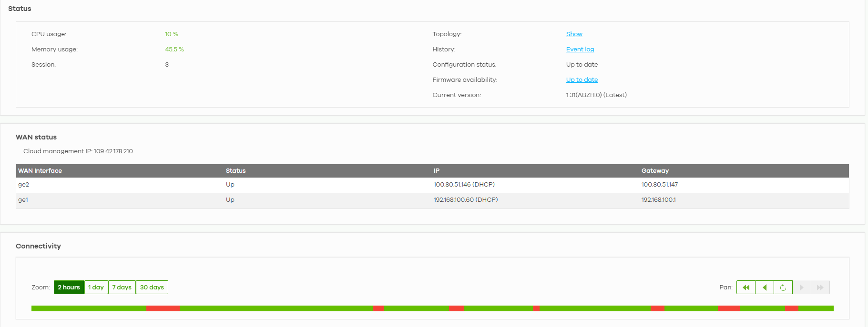The height and width of the screenshot is (327, 868).
Task: Click the widest red outage segment on timeline
Action: tap(163, 308)
